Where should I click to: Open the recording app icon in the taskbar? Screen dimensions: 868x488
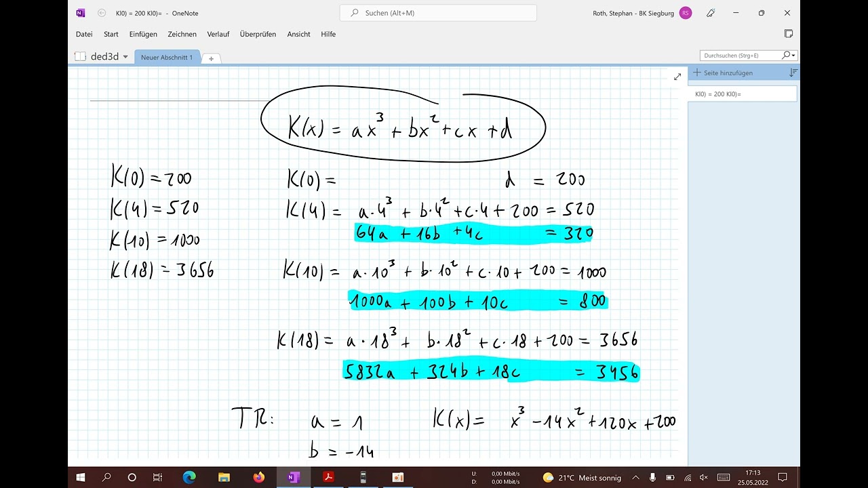click(398, 477)
